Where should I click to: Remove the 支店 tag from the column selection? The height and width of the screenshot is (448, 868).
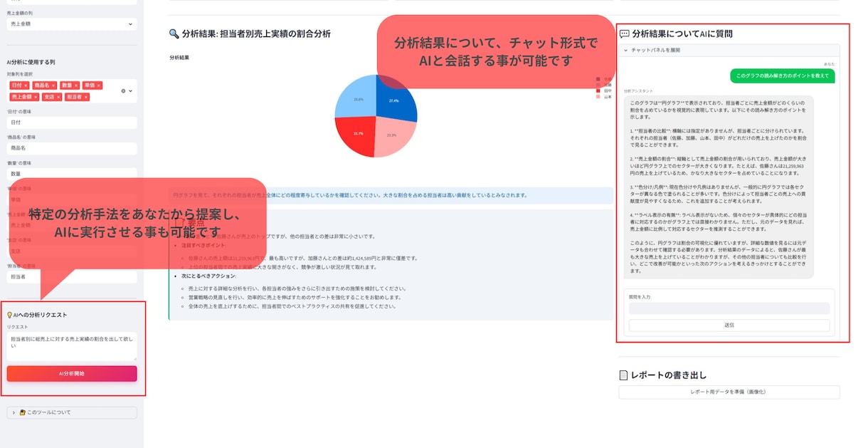pyautogui.click(x=58, y=97)
